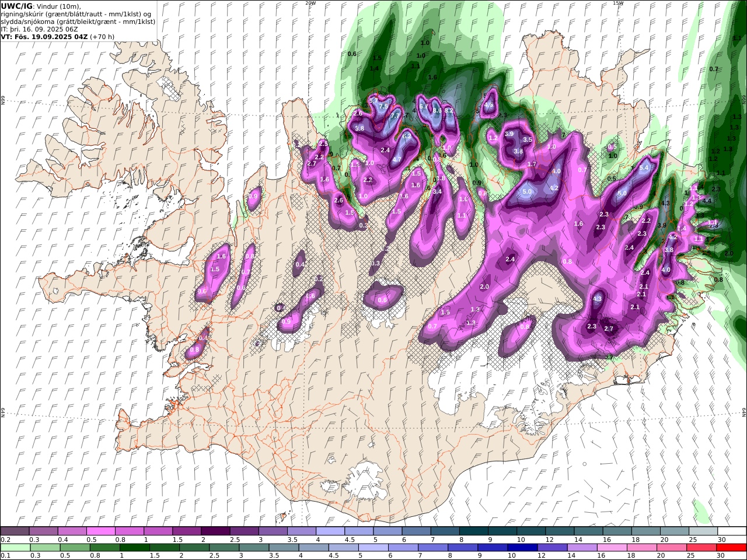Select the dark magenta swatch starting at 1.5 in the upper legend
The height and width of the screenshot is (560, 747).
click(186, 531)
